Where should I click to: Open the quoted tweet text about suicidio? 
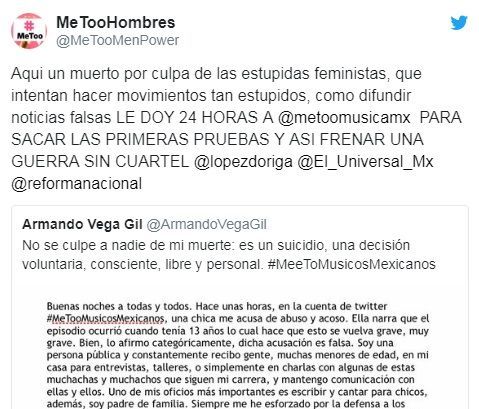229,255
